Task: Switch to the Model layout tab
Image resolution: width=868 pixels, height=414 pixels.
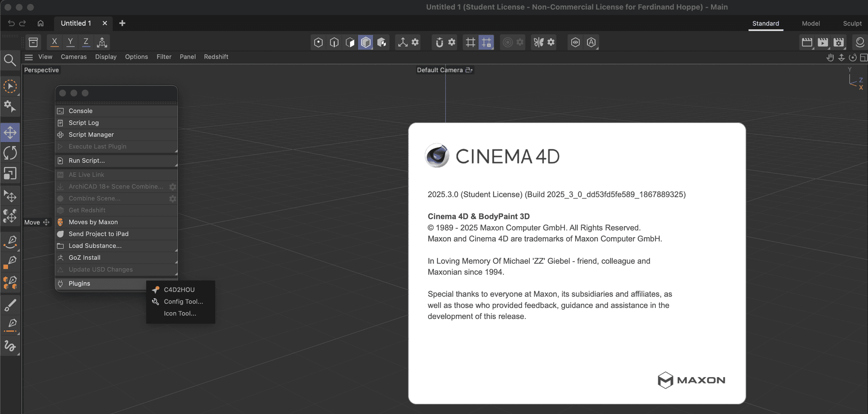Action: 810,23
